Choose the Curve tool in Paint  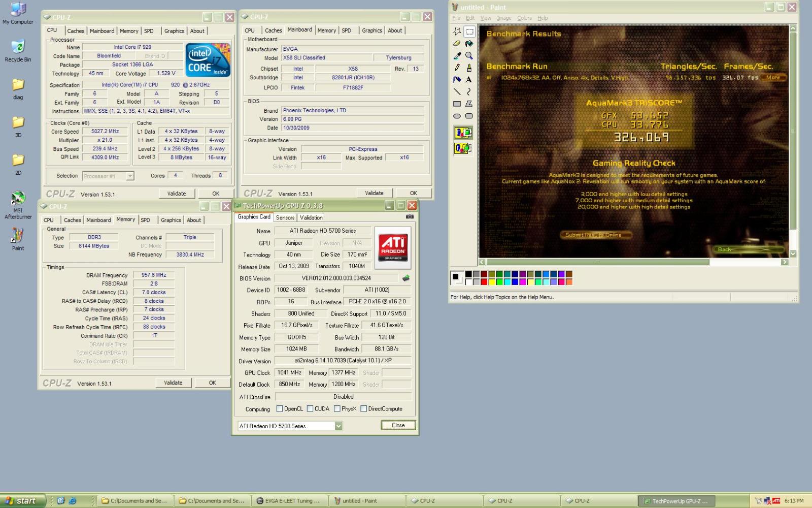[469, 91]
